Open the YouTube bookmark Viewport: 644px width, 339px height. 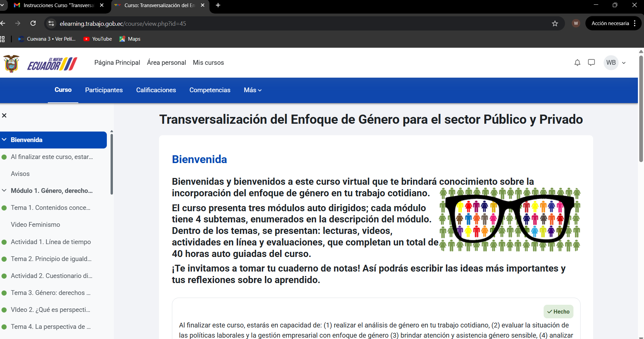pyautogui.click(x=98, y=39)
